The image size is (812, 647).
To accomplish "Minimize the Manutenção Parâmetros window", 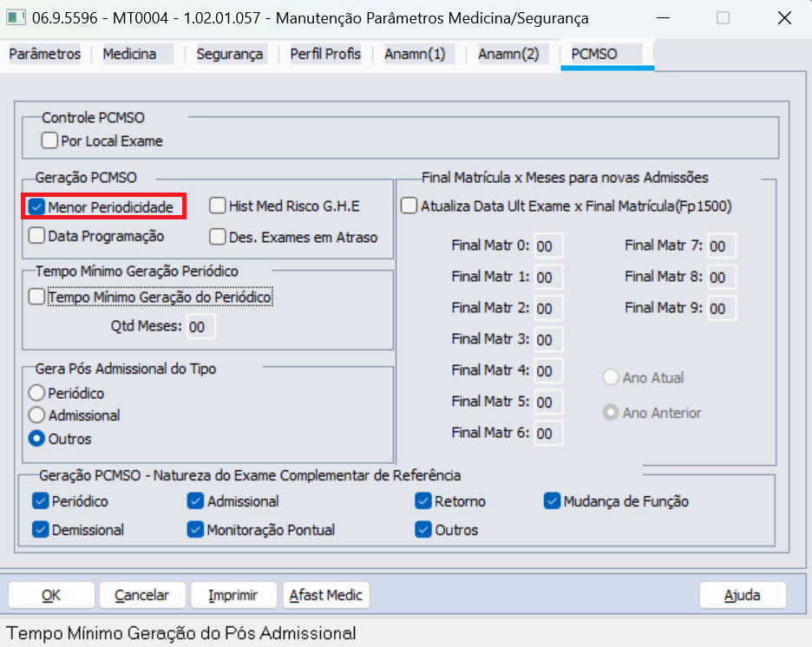I will (663, 17).
